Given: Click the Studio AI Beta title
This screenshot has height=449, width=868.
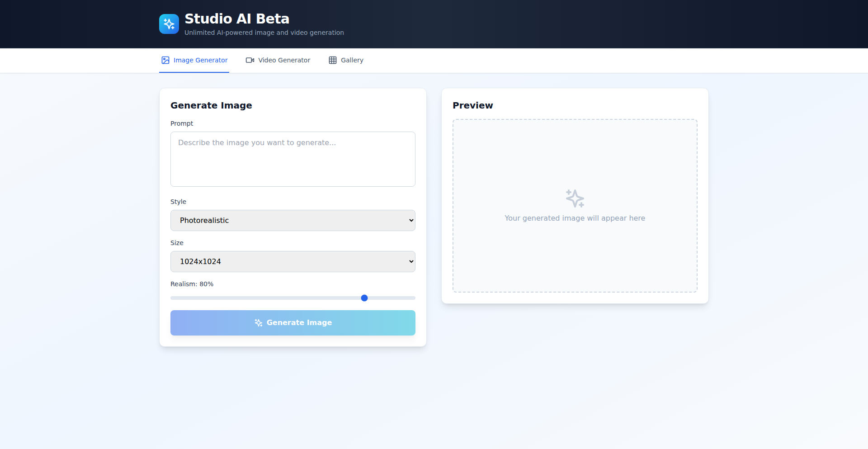Looking at the screenshot, I should click(x=237, y=19).
